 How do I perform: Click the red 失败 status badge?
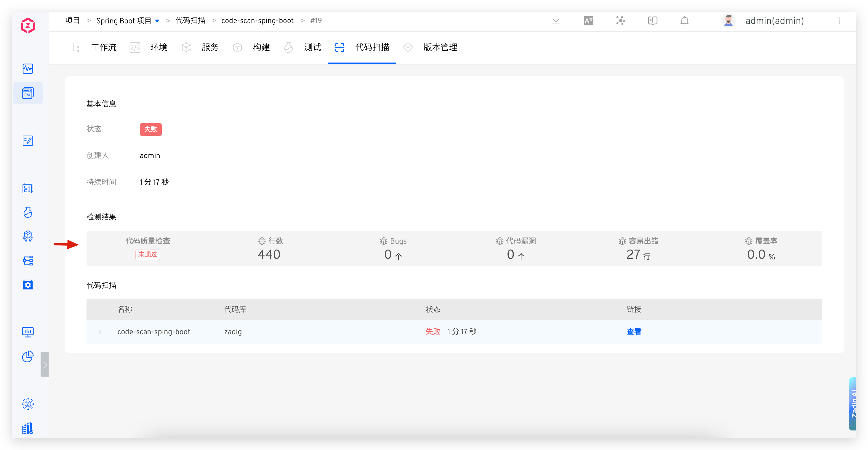click(x=150, y=129)
